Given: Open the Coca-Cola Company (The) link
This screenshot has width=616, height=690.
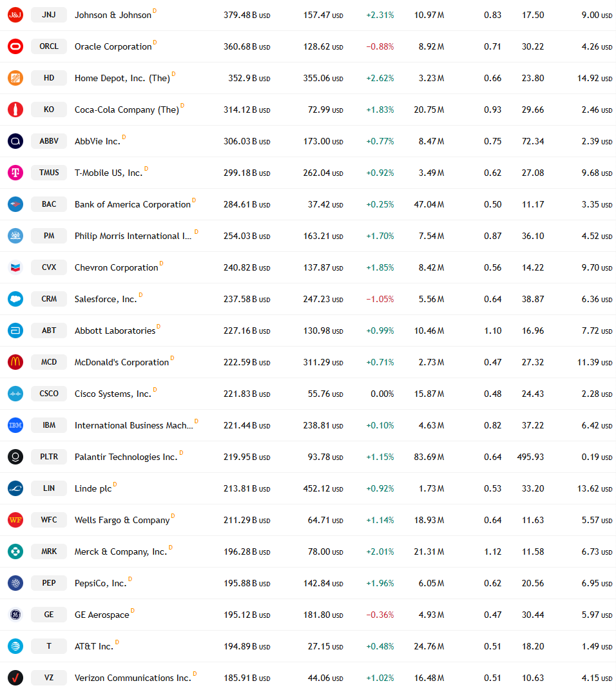Looking at the screenshot, I should tap(127, 110).
